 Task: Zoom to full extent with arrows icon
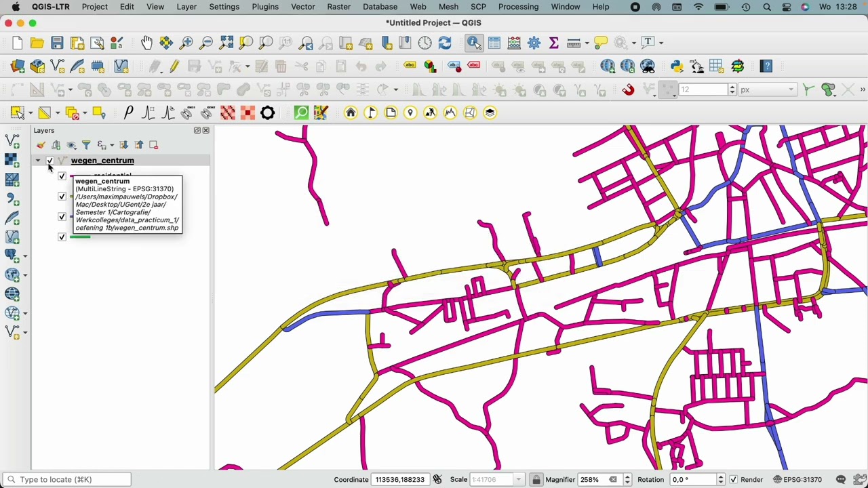(x=226, y=43)
